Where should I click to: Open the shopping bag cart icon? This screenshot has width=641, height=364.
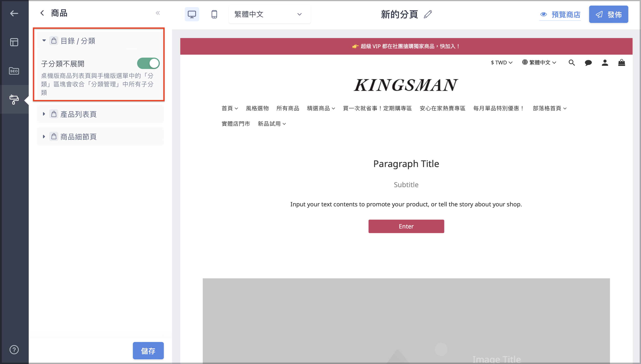[x=621, y=63]
